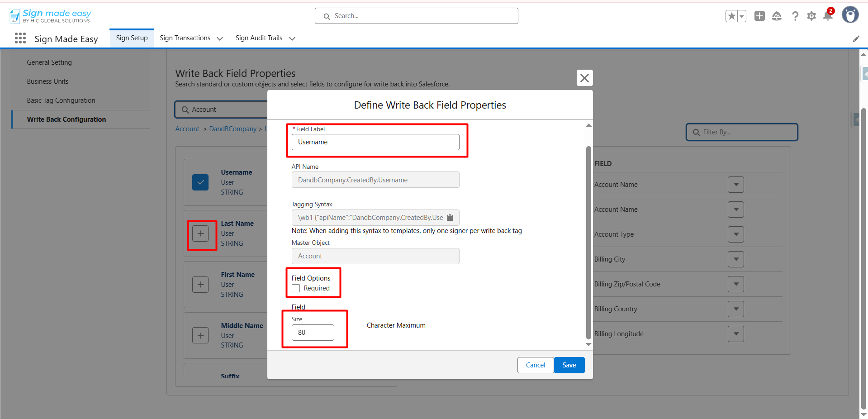This screenshot has height=419, width=868.
Task: Select Basic Tag Configuration in sidebar
Action: (61, 100)
